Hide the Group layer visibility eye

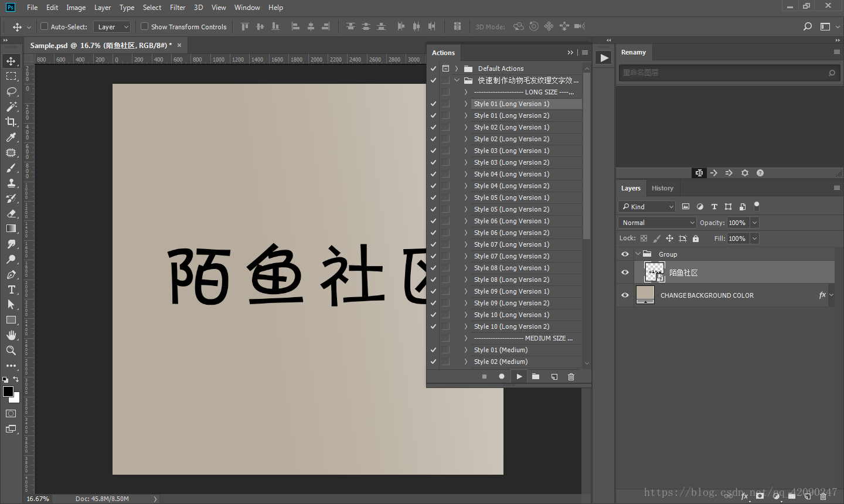tap(625, 254)
